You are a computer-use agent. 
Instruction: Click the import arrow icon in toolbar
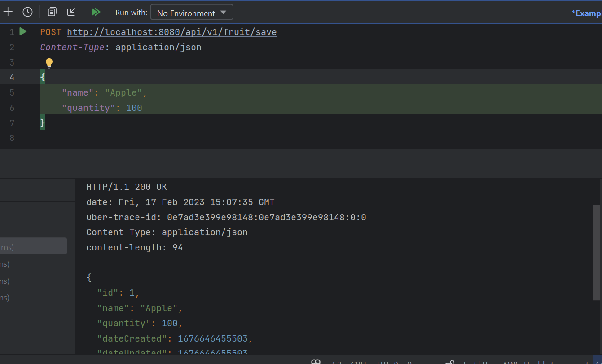[71, 12]
